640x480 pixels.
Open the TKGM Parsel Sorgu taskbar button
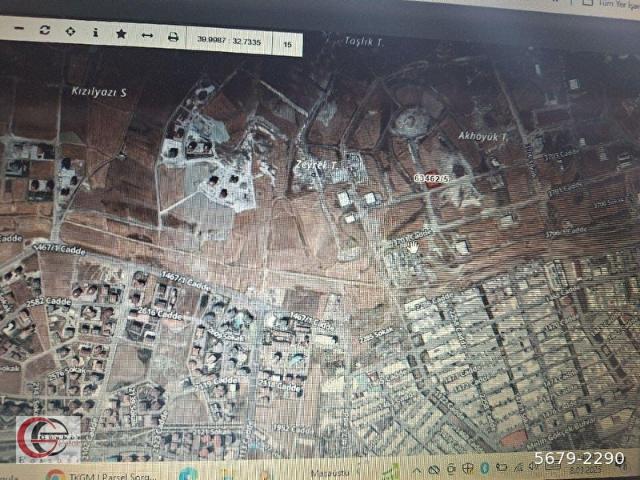pos(102,476)
